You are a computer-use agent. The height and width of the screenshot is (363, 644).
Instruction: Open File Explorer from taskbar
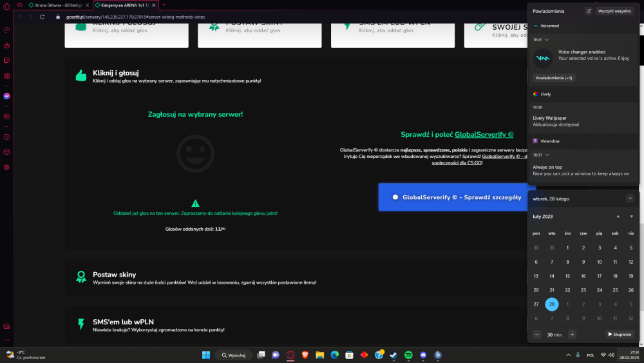point(320,355)
